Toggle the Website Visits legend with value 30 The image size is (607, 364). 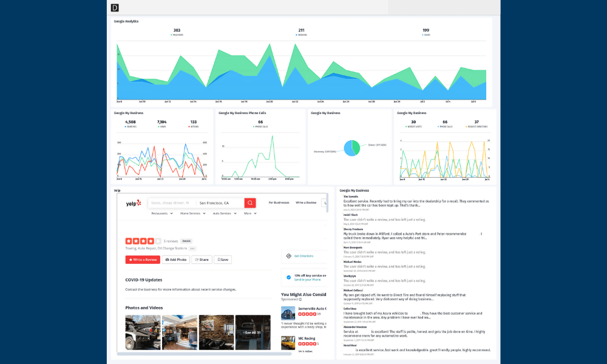tap(413, 124)
